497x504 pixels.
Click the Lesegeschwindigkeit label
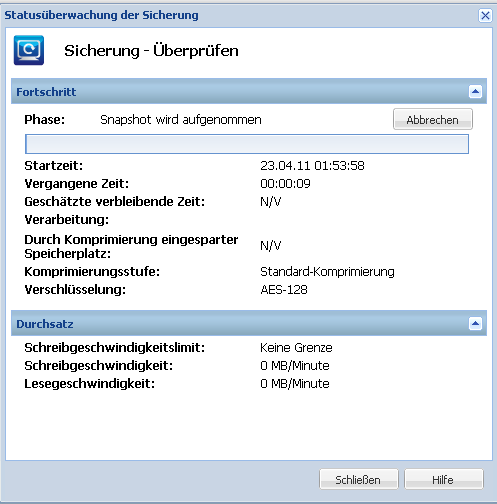tap(90, 384)
